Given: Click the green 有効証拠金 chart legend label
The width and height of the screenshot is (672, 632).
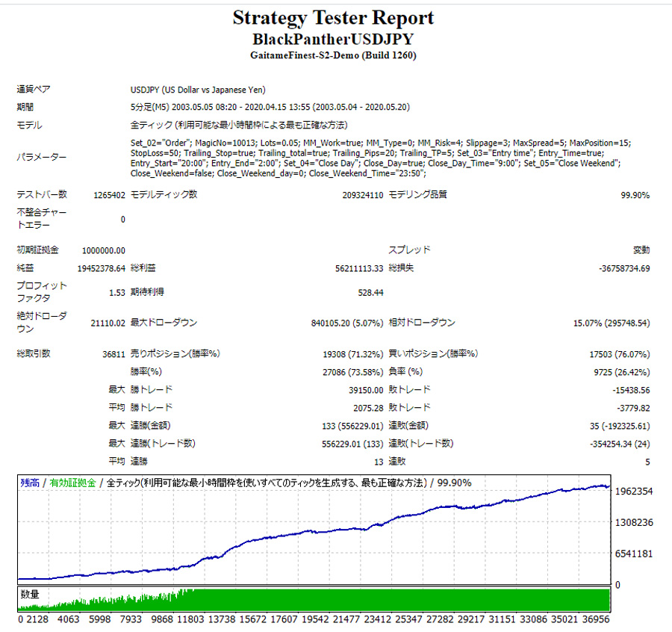Looking at the screenshot, I should pyautogui.click(x=72, y=483).
